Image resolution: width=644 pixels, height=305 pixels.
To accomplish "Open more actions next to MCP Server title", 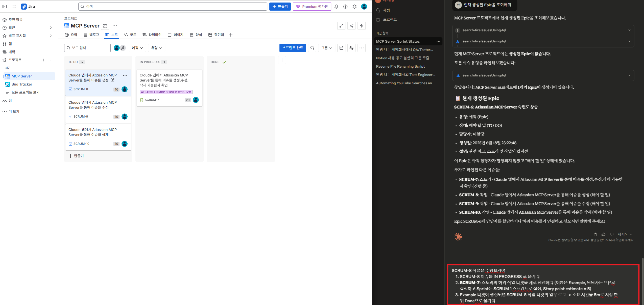I will pyautogui.click(x=115, y=26).
